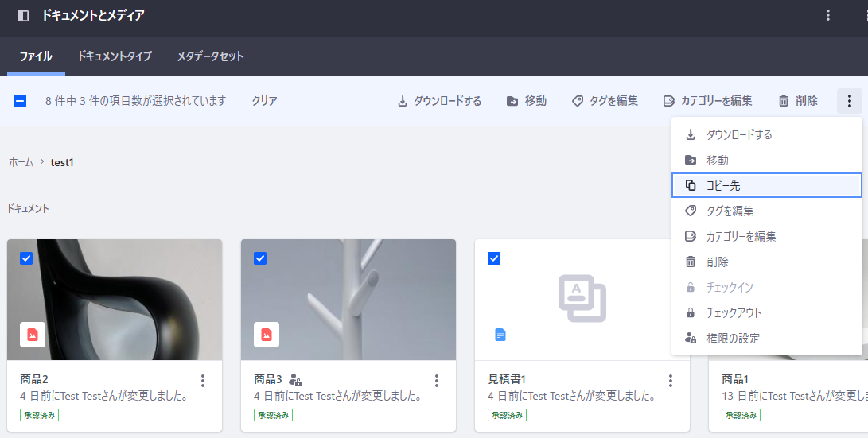The height and width of the screenshot is (438, 868).
Task: Choose ダウンロードする in the dropdown menu
Action: pos(767,134)
